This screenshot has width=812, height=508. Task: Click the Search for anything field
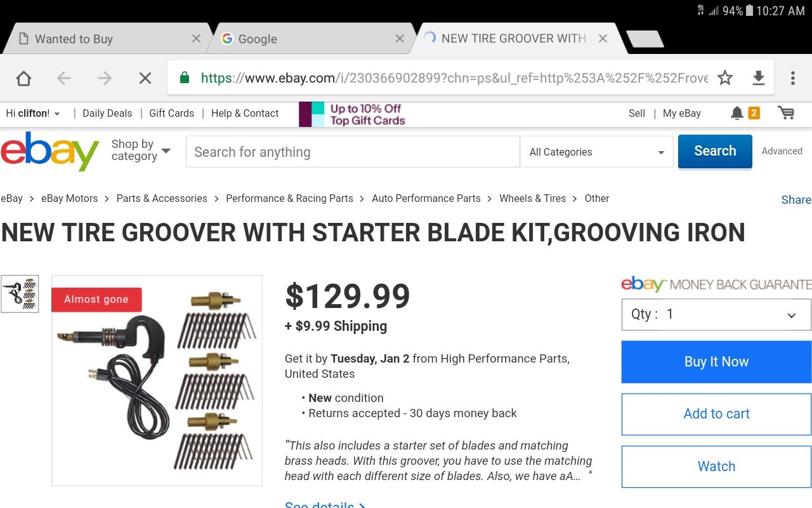[x=352, y=152]
